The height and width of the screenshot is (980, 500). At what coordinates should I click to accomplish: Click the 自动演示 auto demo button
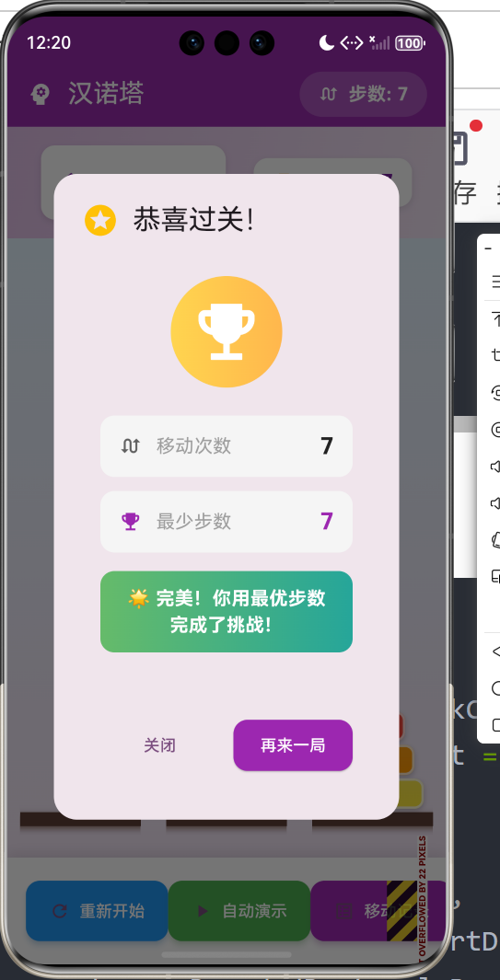tap(239, 911)
